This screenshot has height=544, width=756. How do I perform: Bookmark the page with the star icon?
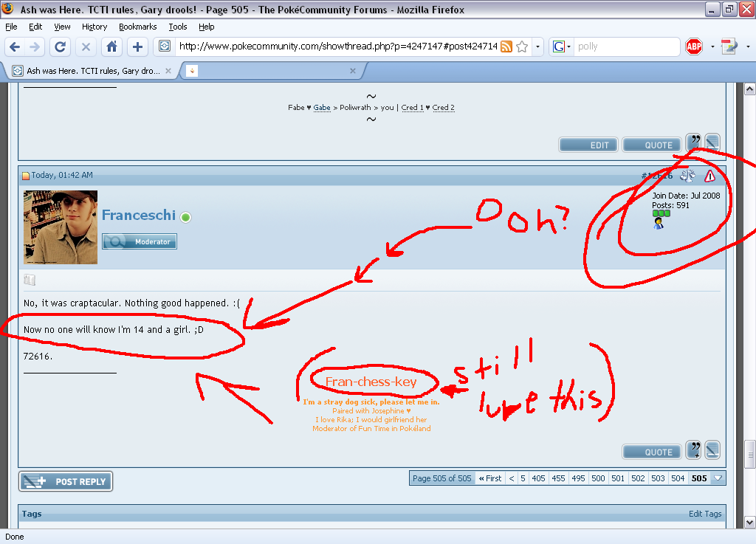point(522,47)
